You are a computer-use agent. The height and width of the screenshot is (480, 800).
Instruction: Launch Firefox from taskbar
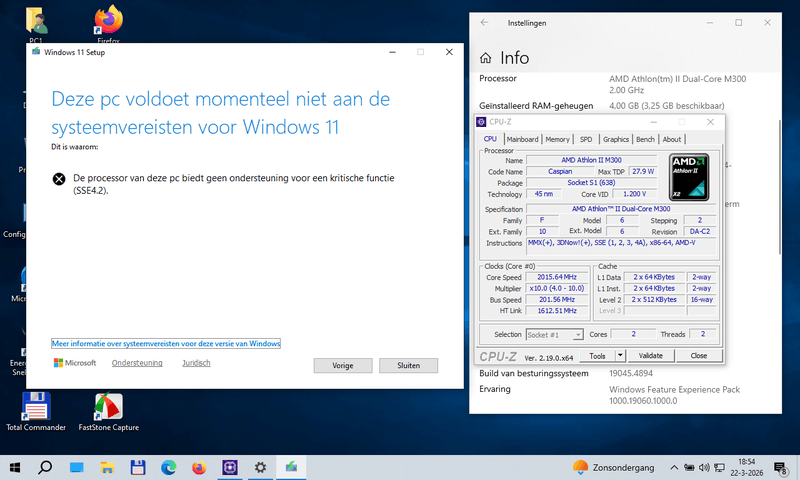point(199,467)
